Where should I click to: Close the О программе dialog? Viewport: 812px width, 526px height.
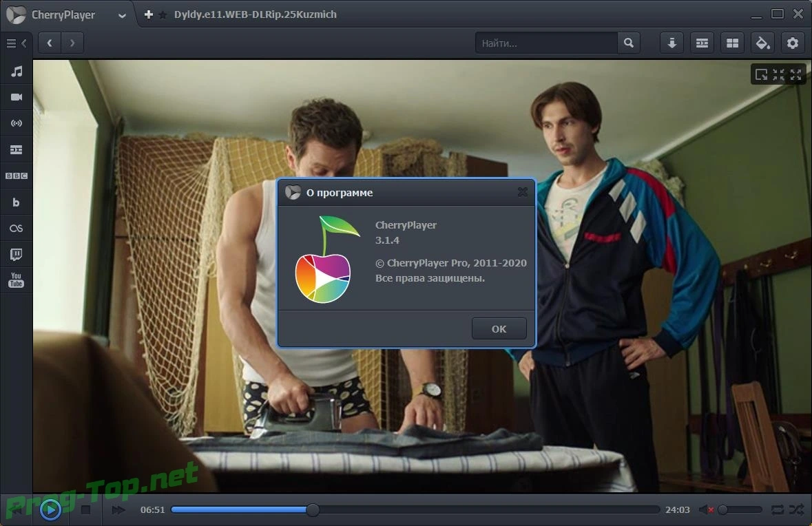pyautogui.click(x=523, y=192)
